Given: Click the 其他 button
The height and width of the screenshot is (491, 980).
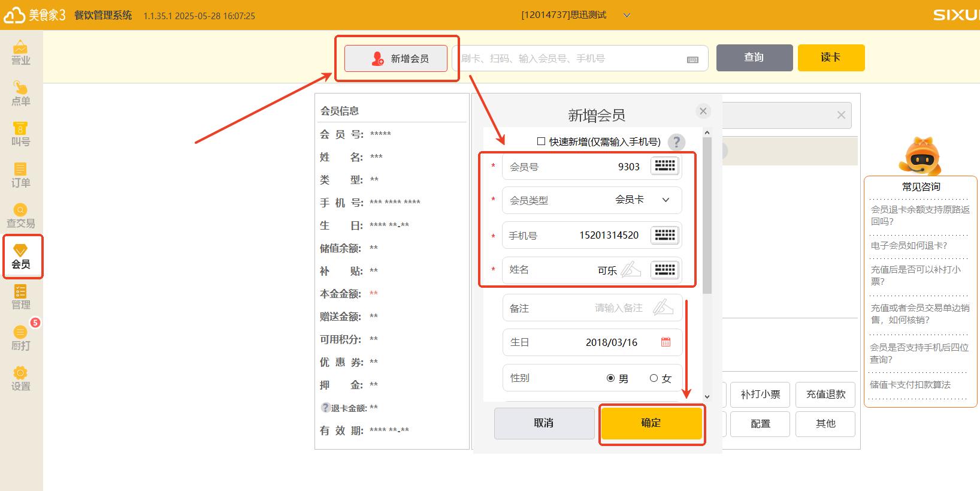Looking at the screenshot, I should (825, 424).
